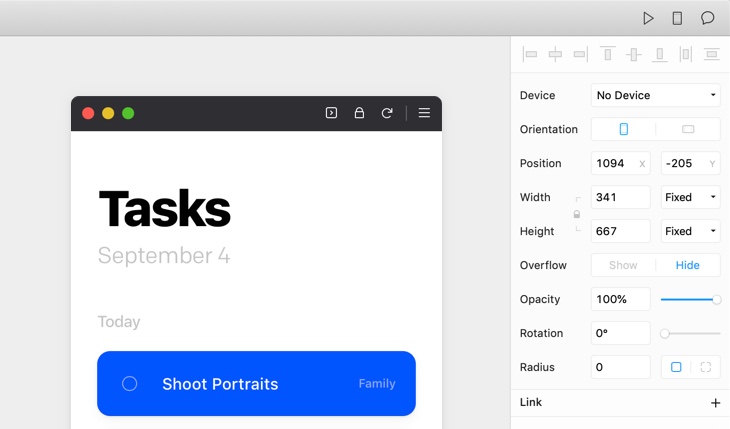Click the Position X field

pos(621,163)
